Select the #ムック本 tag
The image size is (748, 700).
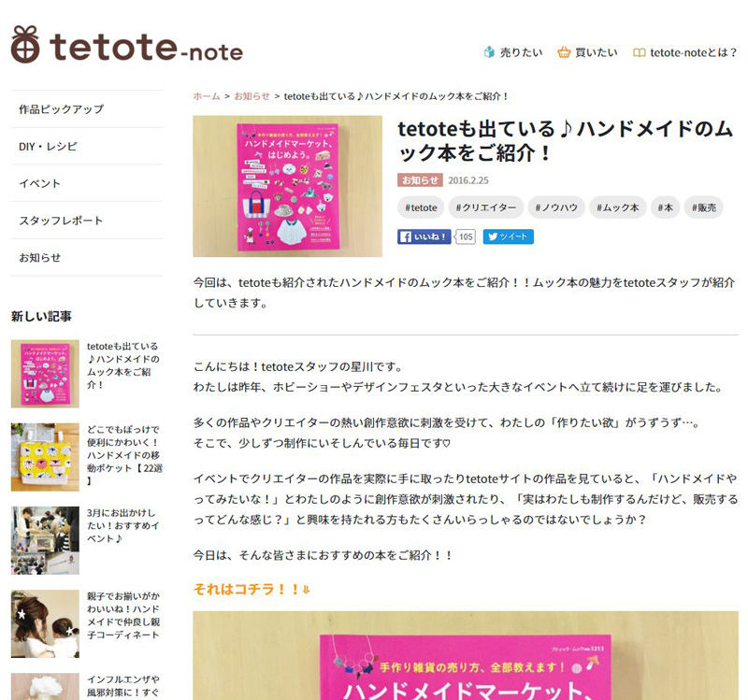coord(618,207)
